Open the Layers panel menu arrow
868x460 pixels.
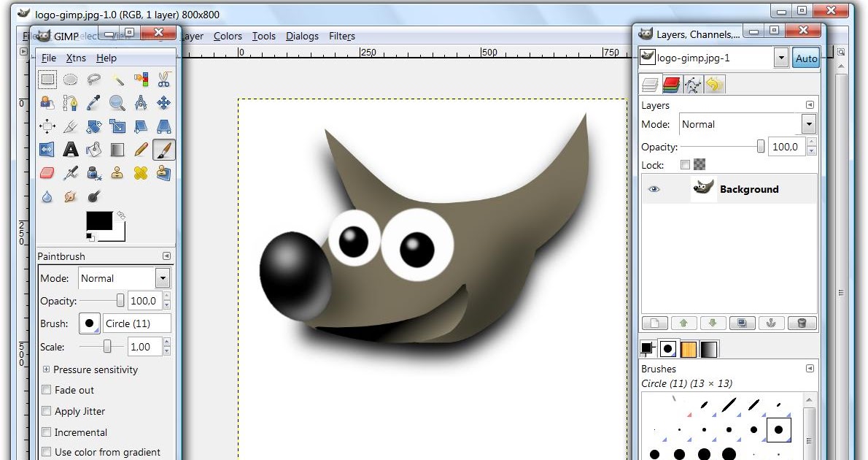(x=810, y=104)
